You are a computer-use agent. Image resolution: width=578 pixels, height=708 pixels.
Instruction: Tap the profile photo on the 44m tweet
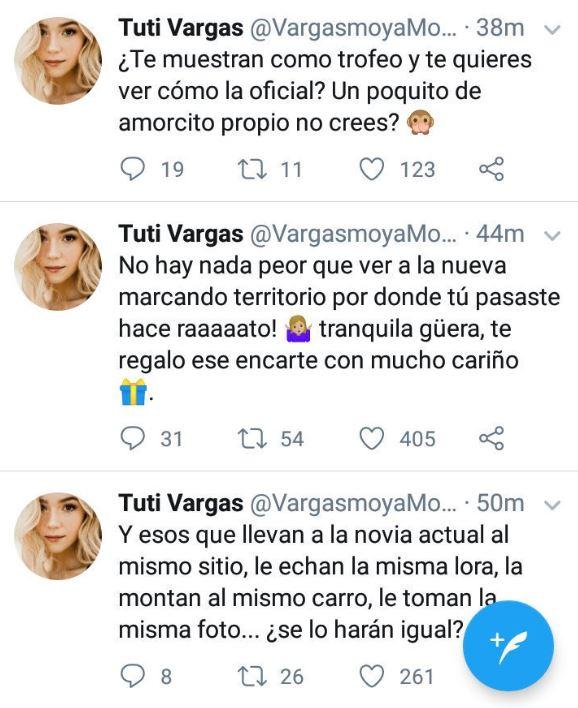point(58,267)
